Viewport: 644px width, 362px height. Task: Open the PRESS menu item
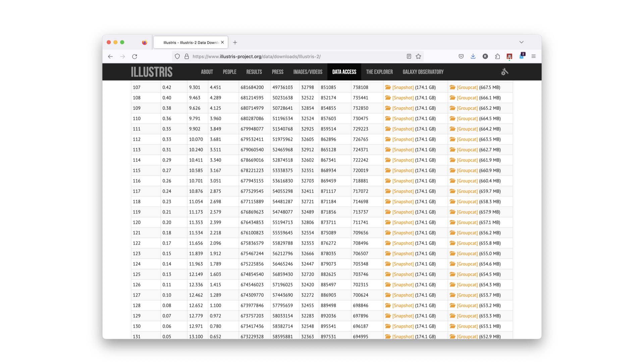click(x=277, y=72)
